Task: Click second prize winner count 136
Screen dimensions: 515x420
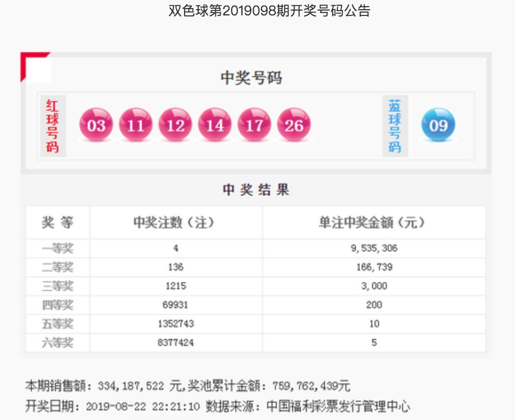Action: (176, 267)
